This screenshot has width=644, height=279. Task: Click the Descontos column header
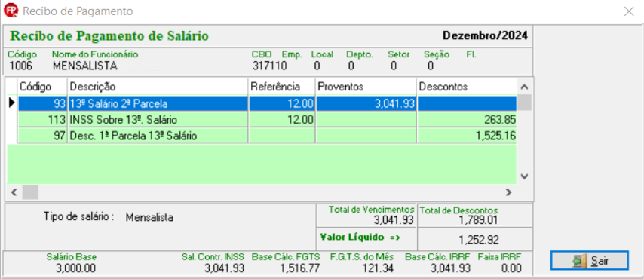(x=467, y=87)
